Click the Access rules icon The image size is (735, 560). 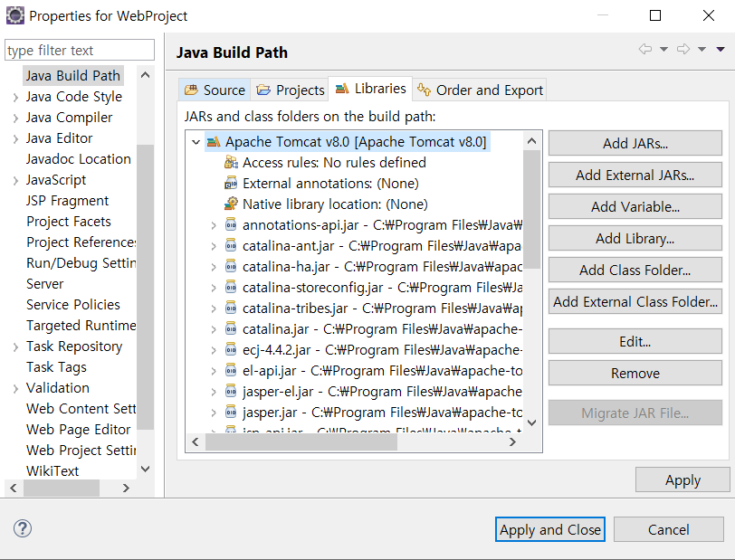pyautogui.click(x=231, y=163)
